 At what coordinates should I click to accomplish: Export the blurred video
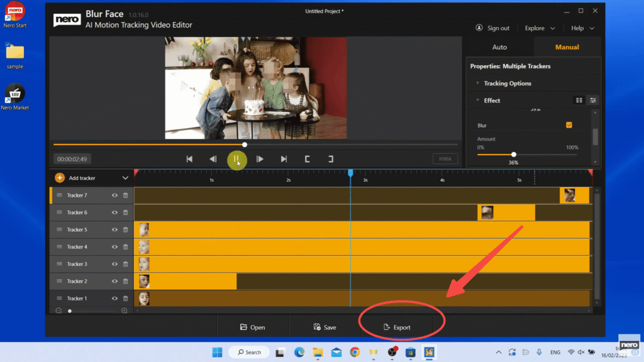(x=397, y=327)
